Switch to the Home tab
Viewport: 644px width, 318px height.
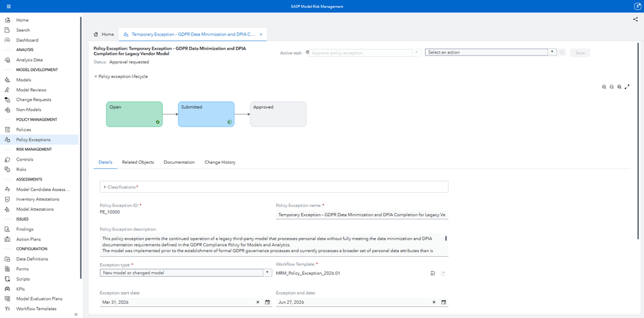104,35
